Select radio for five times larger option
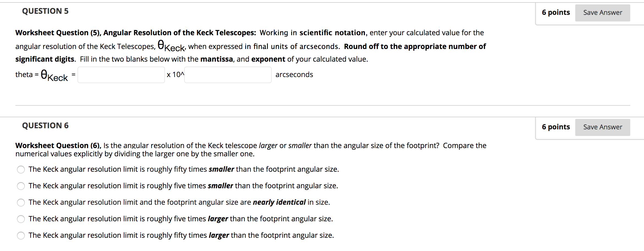This screenshot has height=251, width=644. click(21, 219)
